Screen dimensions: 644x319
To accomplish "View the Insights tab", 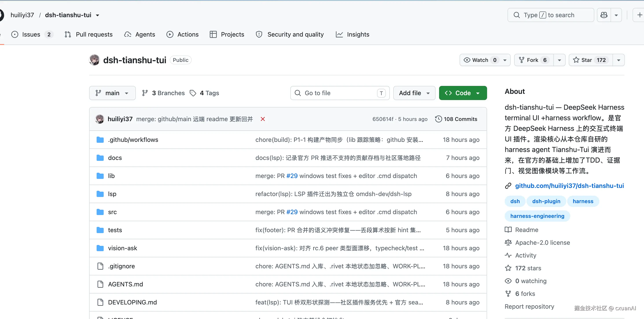I will pos(353,34).
